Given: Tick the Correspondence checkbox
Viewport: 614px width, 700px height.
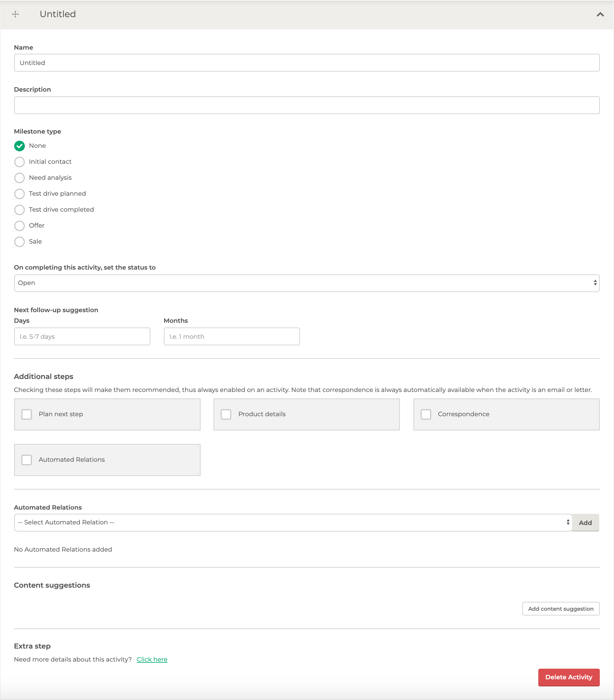Looking at the screenshot, I should [x=426, y=414].
